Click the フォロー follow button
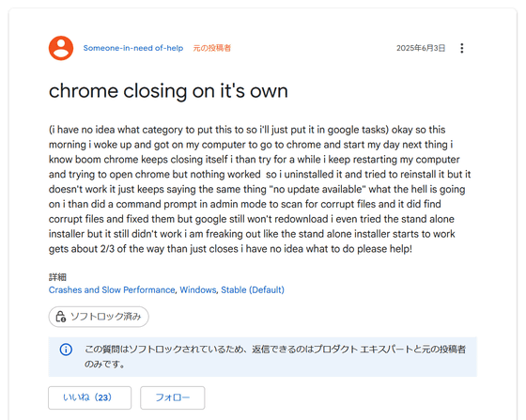526x420 pixels. (173, 397)
